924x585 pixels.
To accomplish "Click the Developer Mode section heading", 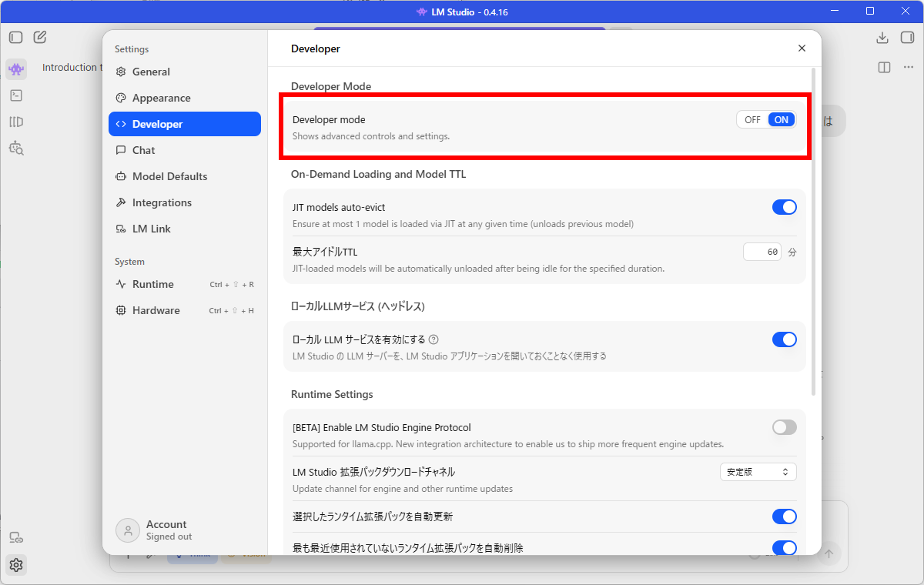I will point(331,86).
